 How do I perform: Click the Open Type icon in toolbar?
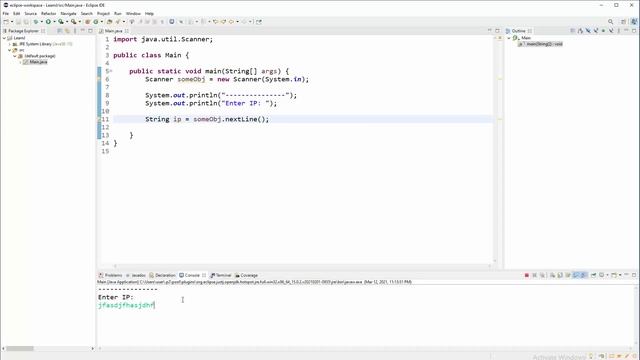tap(109, 22)
